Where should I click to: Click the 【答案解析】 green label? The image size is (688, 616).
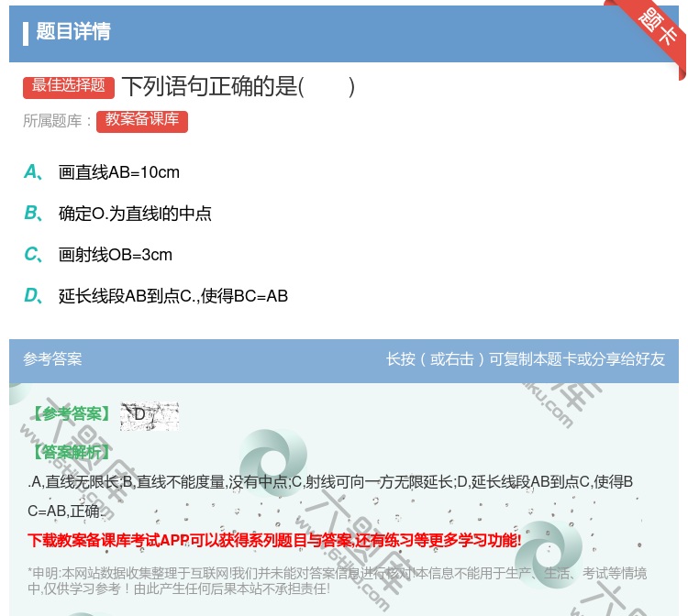pyautogui.click(x=72, y=452)
